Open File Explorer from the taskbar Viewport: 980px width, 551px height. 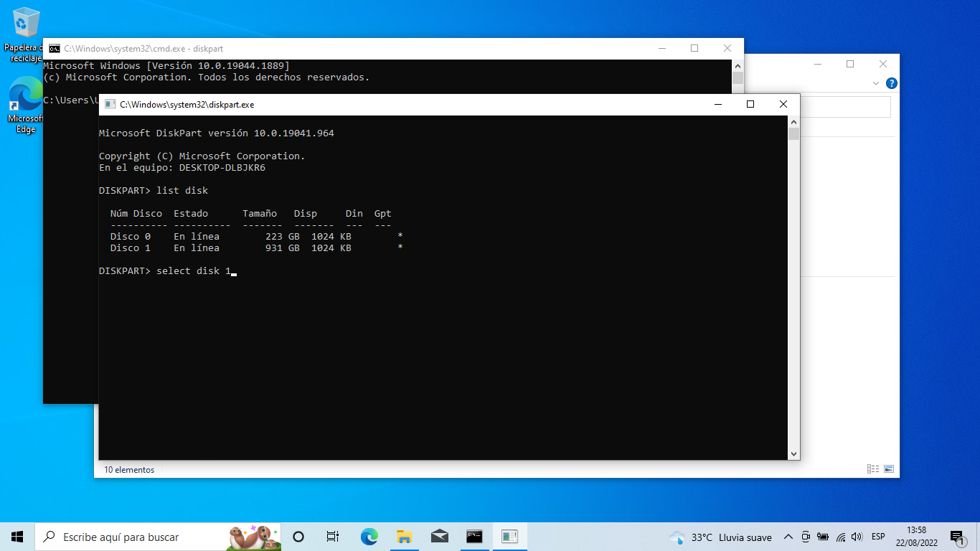(405, 537)
